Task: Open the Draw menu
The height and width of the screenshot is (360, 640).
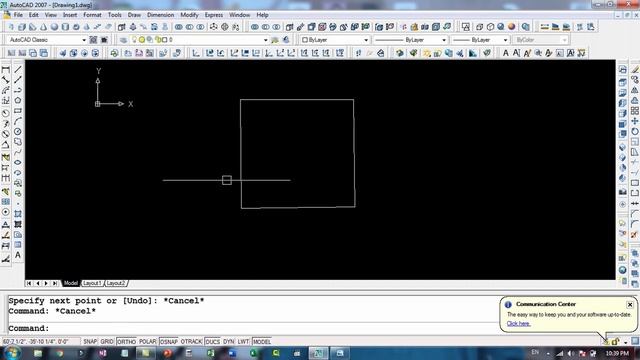Action: click(134, 15)
